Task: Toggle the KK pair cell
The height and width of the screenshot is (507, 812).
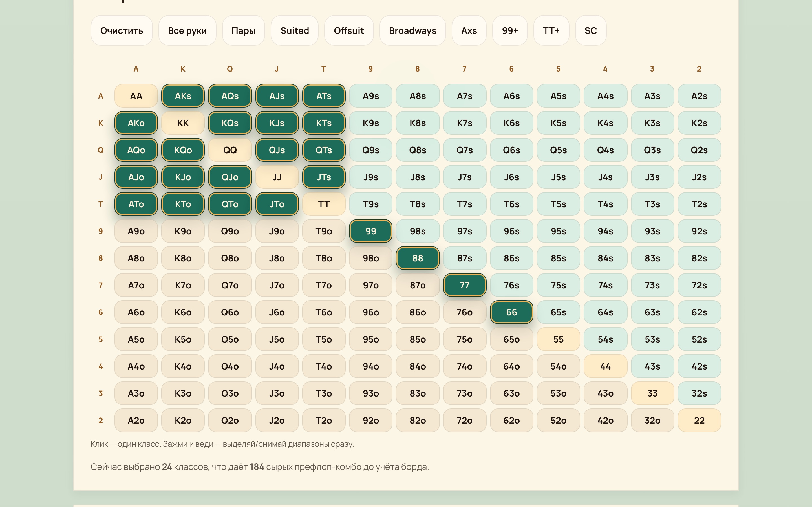Action: click(x=183, y=123)
